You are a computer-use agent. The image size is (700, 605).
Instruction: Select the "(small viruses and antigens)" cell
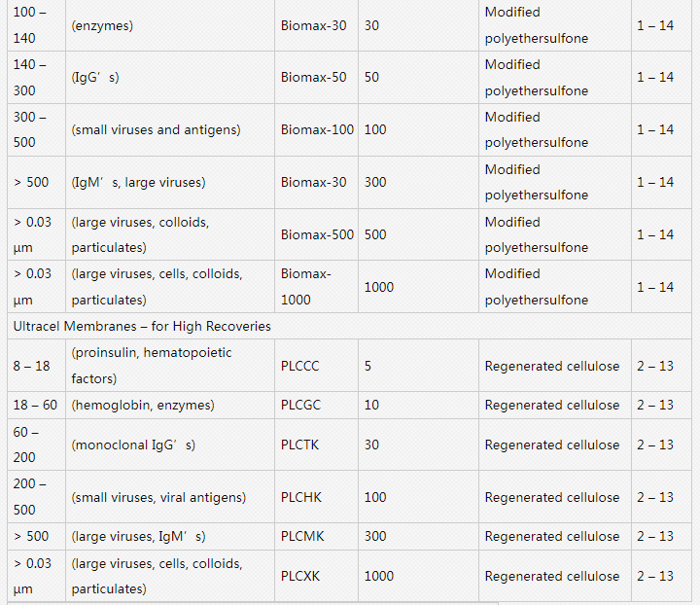pyautogui.click(x=156, y=130)
